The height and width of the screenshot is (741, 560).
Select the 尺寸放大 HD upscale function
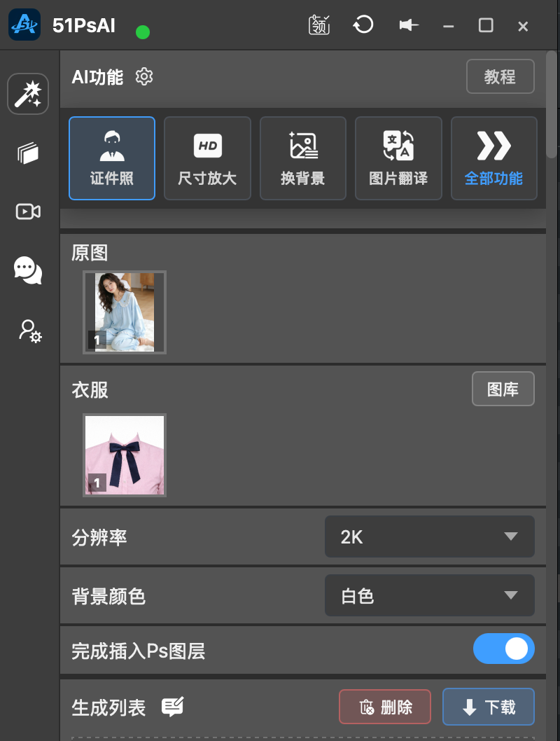pos(207,158)
